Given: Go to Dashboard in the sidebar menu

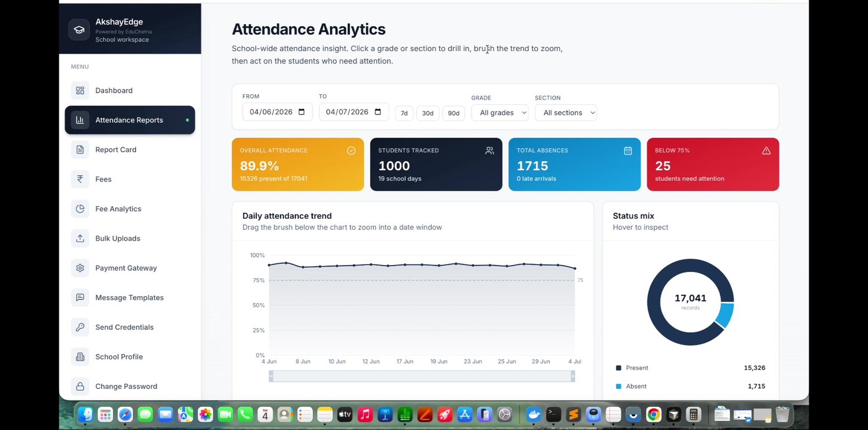Looking at the screenshot, I should click(x=130, y=90).
